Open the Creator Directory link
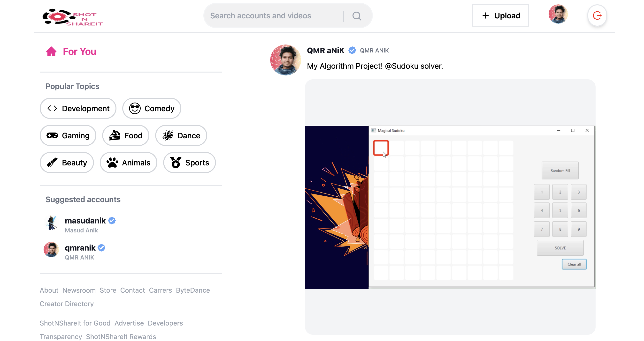 [67, 304]
